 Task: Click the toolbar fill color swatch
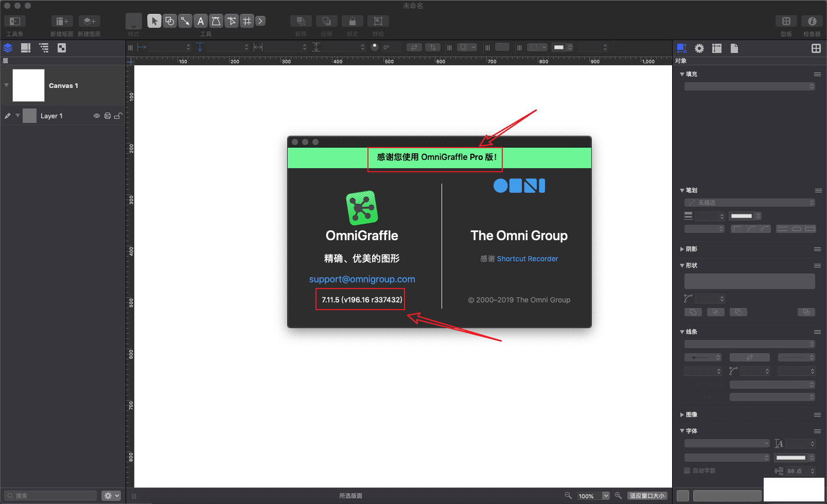559,47
